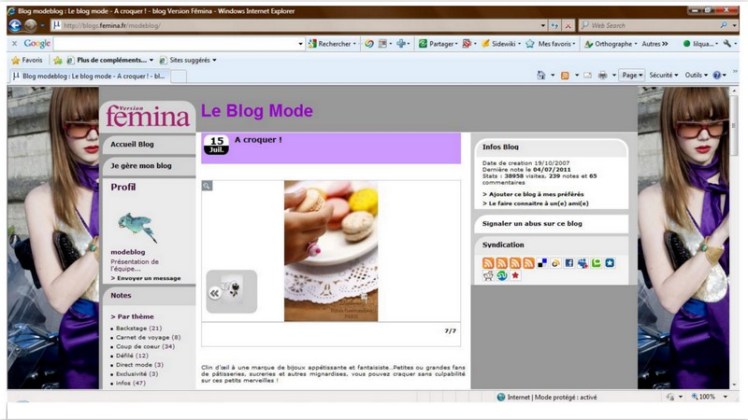Open the Outils dropdown in command bar
The image size is (748, 420).
(x=696, y=75)
